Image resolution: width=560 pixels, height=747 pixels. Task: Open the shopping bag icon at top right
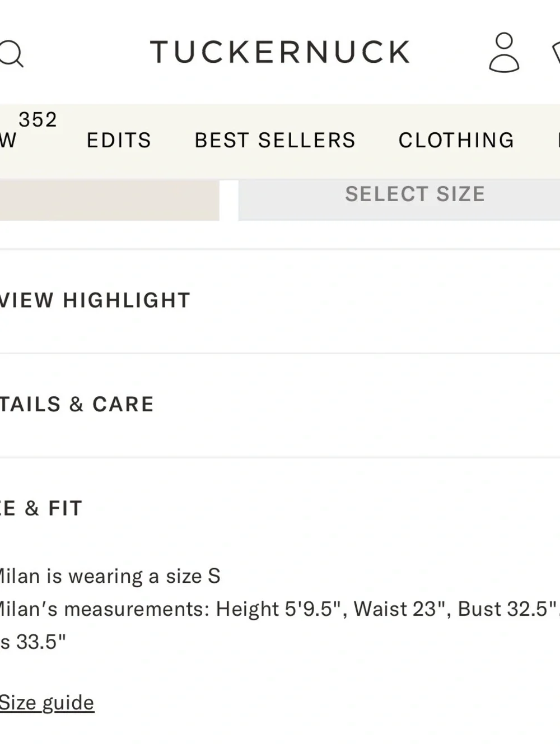(556, 53)
